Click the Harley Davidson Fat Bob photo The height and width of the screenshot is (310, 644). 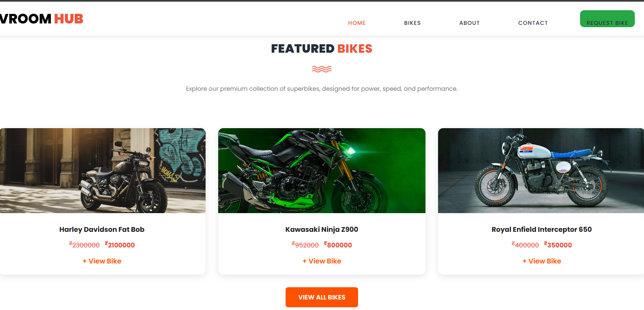click(x=103, y=171)
